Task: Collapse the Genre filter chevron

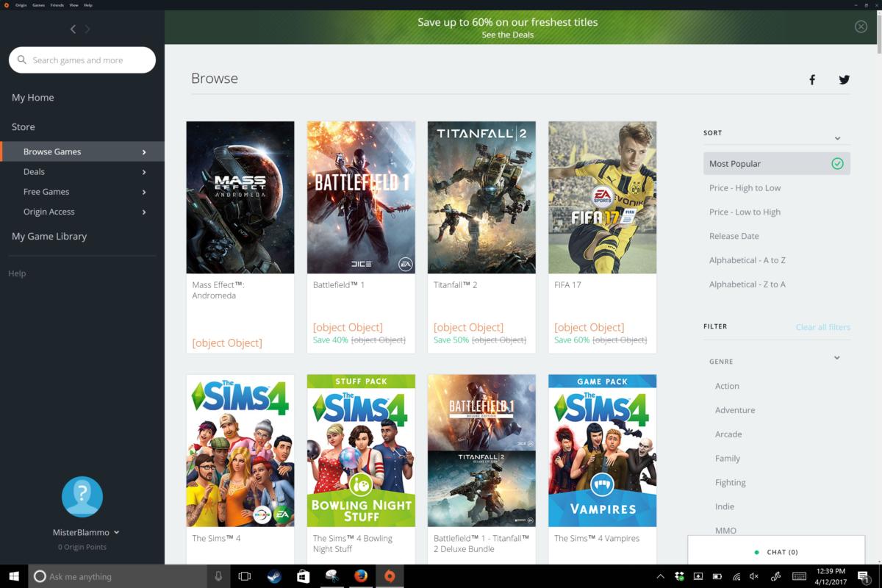Action: coord(837,358)
